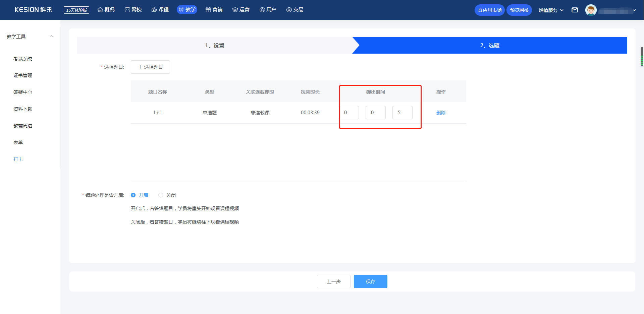This screenshot has width=644, height=314.
Task: Expand the 增值服务 dropdown
Action: tap(551, 10)
